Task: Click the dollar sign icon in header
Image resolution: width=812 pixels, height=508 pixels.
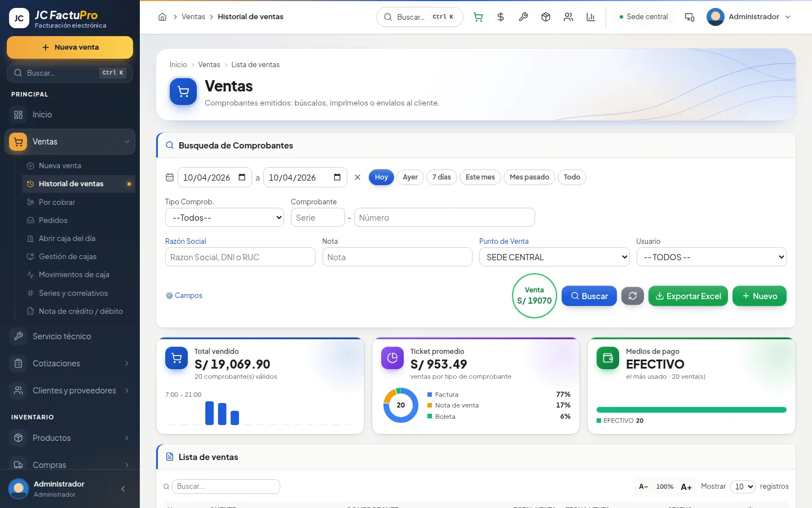Action: 501,17
